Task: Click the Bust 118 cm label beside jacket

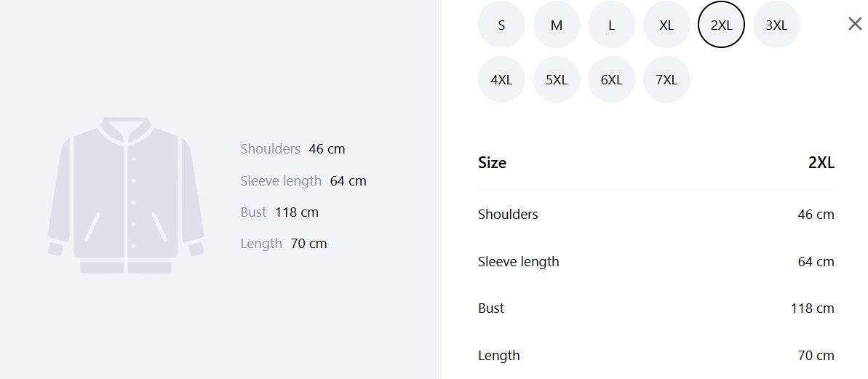Action: [279, 212]
